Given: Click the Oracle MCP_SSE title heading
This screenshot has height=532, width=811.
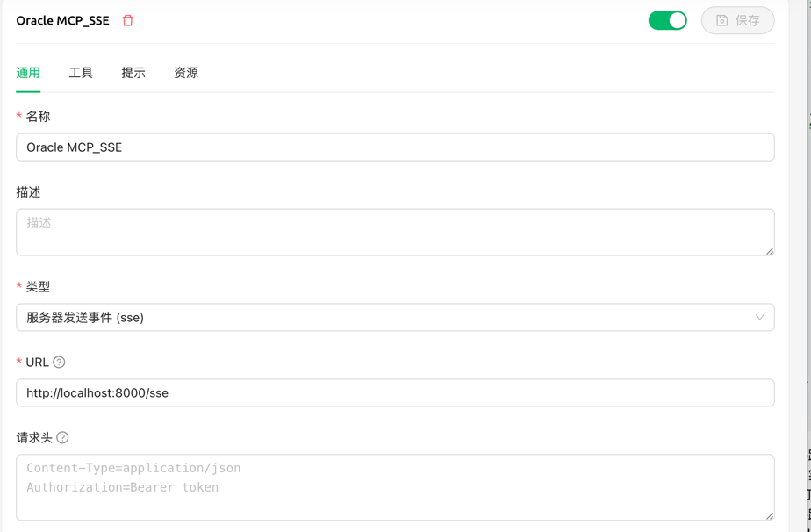Looking at the screenshot, I should point(62,21).
